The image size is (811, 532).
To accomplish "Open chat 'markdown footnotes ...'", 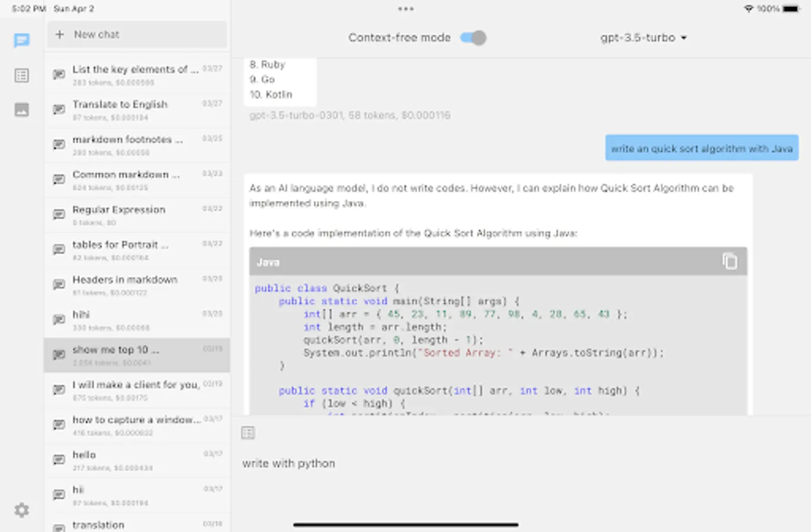I will (x=137, y=145).
